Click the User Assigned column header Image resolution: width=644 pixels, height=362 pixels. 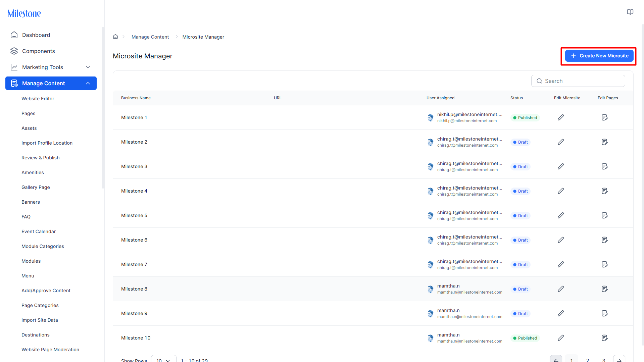(x=440, y=98)
